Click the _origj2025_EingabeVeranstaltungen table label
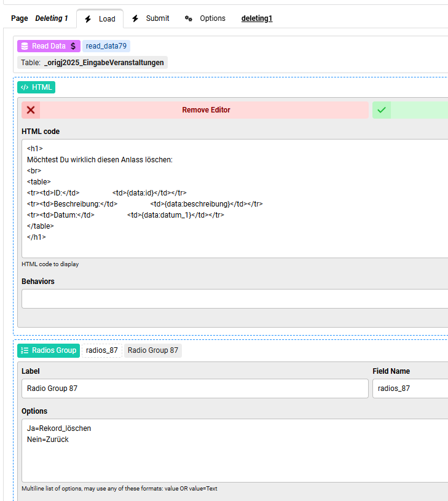This screenshot has width=448, height=501. (x=104, y=63)
